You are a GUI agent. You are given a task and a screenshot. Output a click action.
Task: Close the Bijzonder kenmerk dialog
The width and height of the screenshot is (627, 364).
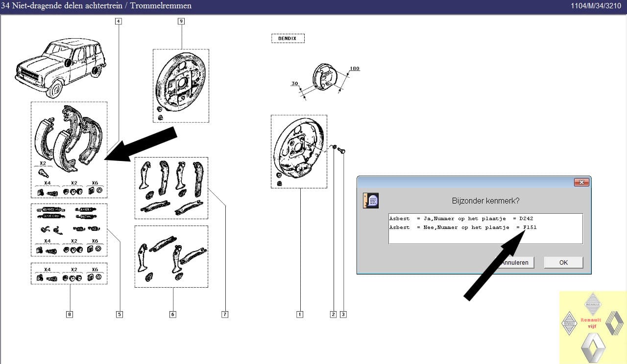click(x=581, y=182)
